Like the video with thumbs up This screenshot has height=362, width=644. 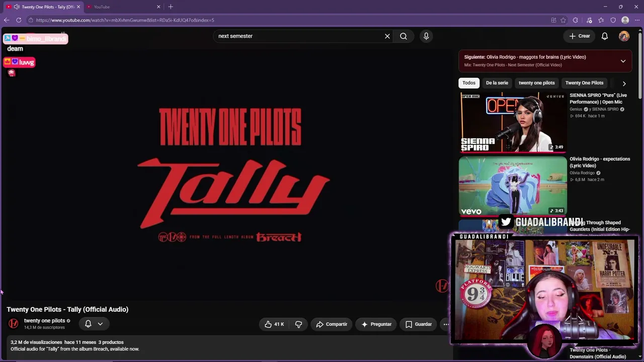point(274,324)
